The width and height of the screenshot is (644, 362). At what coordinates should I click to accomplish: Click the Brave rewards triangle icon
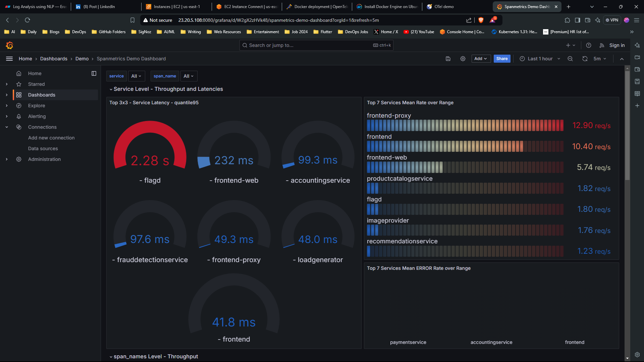493,20
